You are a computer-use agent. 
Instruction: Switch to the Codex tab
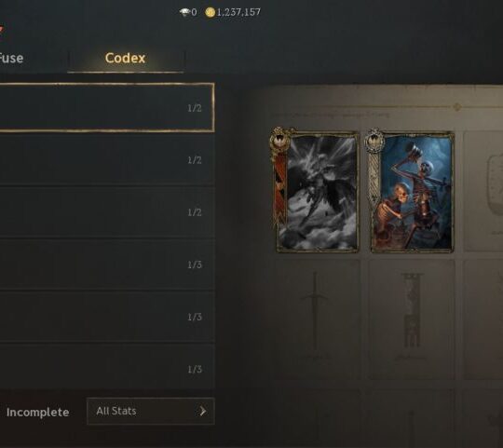(x=125, y=58)
